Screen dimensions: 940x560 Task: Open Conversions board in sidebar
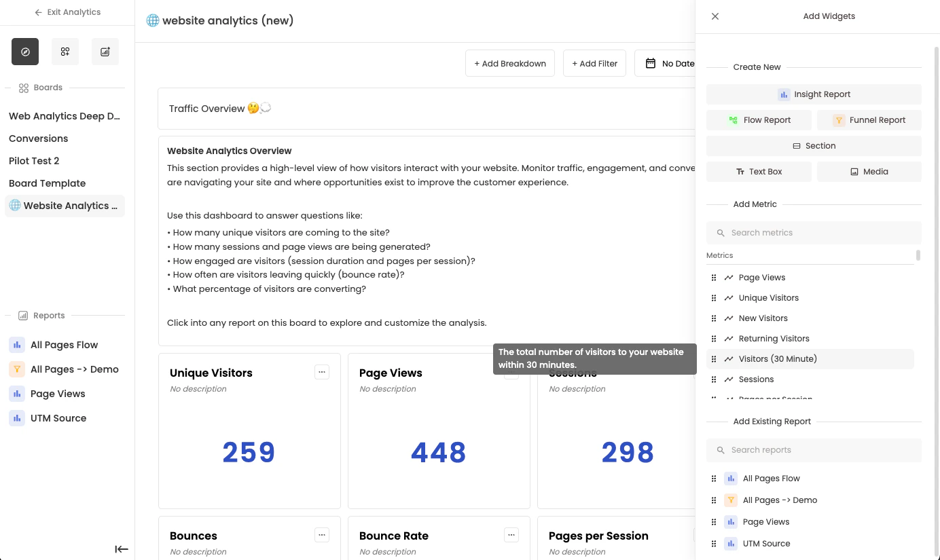[39, 138]
